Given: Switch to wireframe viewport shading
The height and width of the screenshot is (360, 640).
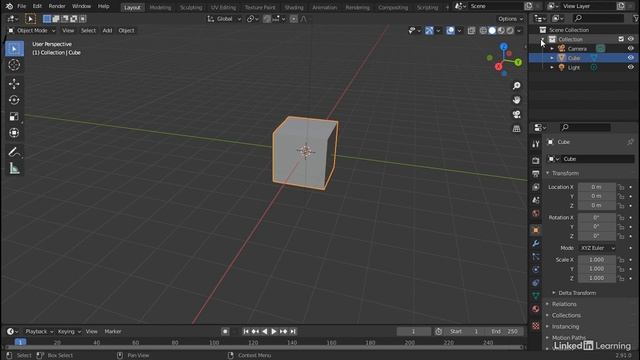Looking at the screenshot, I should (483, 31).
